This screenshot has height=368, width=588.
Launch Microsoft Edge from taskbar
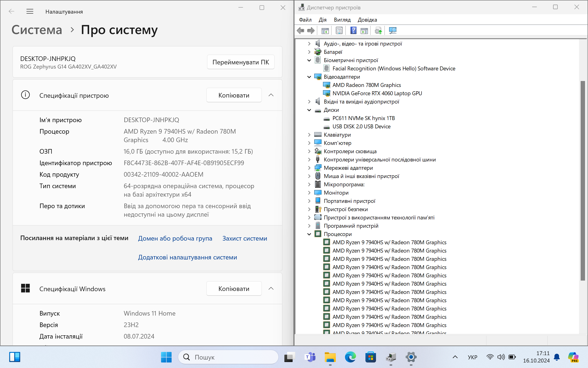(350, 357)
